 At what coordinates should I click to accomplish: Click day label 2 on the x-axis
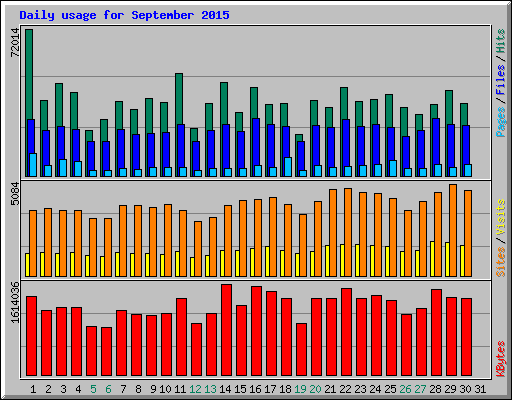[x=48, y=389]
